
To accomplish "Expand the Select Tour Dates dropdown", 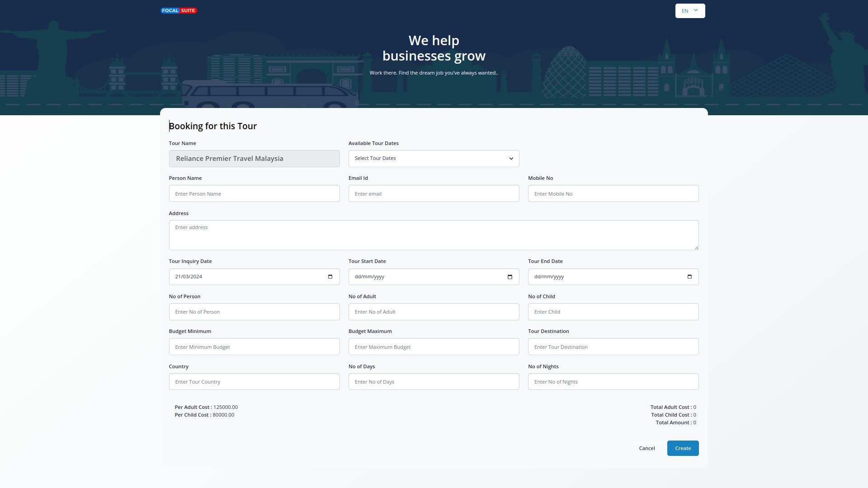I will (433, 159).
